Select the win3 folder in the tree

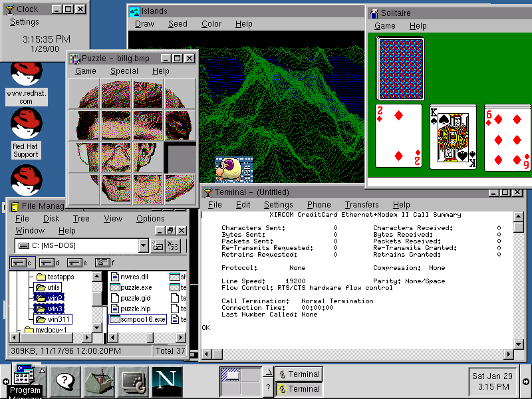[x=49, y=309]
